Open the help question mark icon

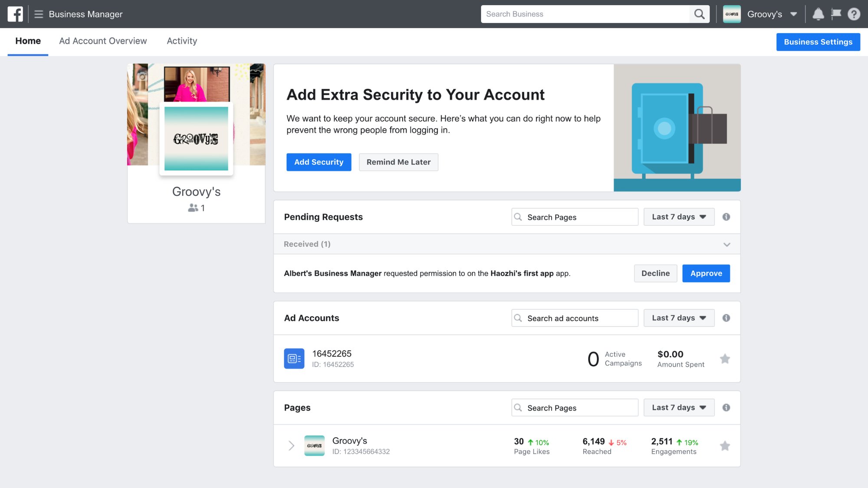coord(854,14)
